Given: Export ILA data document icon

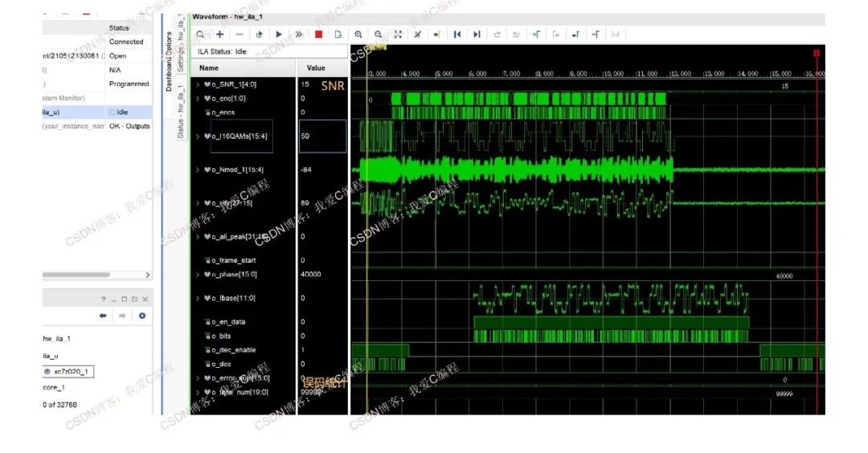Looking at the screenshot, I should pyautogui.click(x=338, y=35).
